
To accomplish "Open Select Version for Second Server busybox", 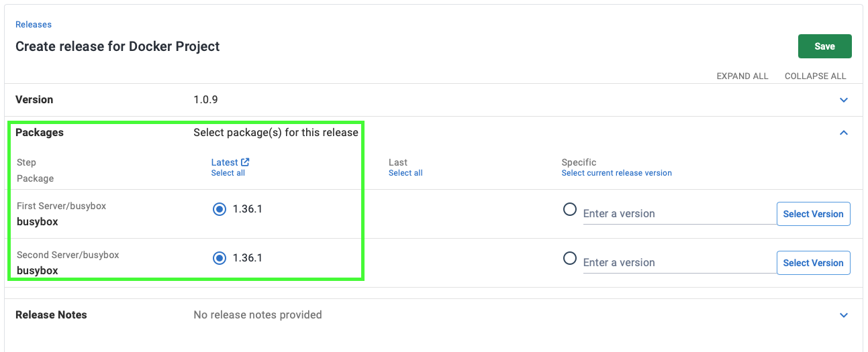I will (x=813, y=263).
